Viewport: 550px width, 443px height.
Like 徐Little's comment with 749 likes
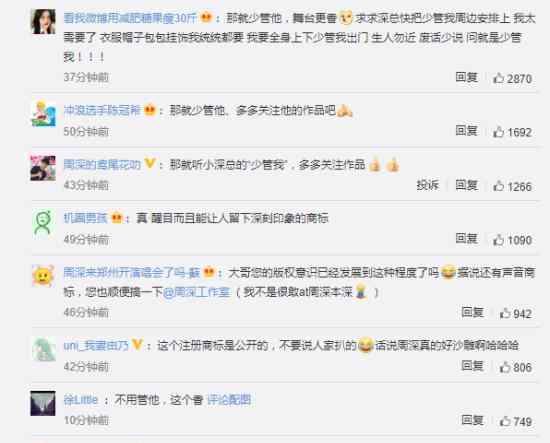505,421
